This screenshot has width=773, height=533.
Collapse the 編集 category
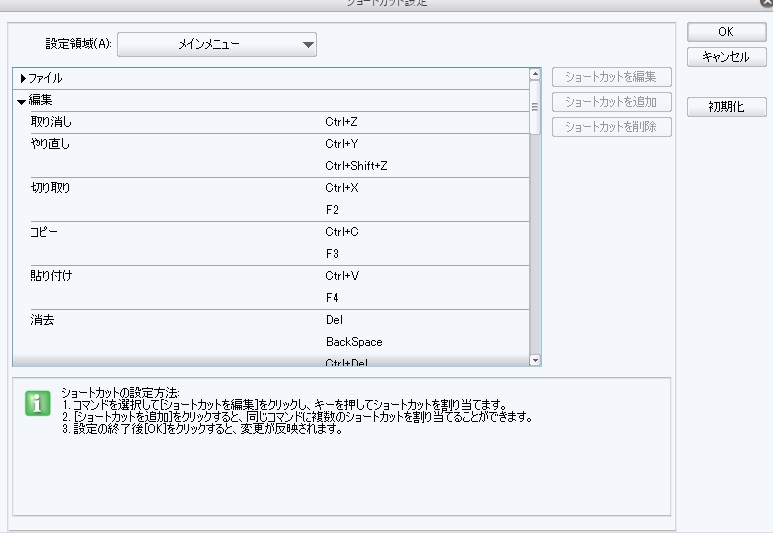[21, 102]
